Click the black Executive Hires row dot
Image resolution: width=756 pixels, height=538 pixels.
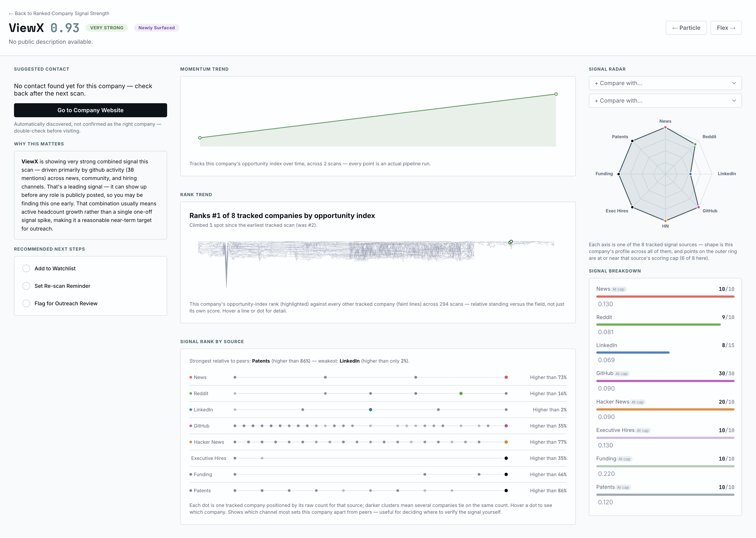[x=506, y=458]
